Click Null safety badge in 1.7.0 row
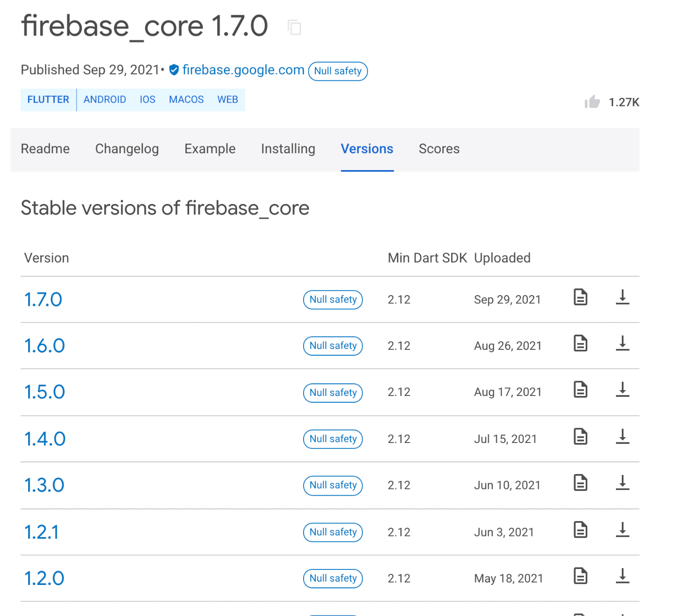Viewport: 679px width, 616px height. click(x=333, y=300)
